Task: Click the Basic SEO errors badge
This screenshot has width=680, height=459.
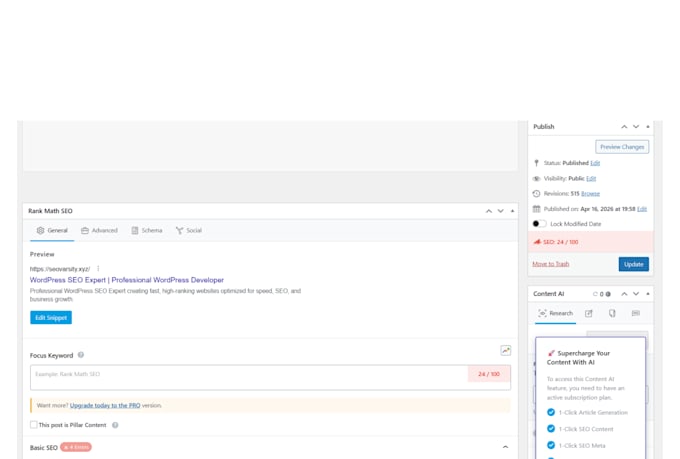Action: pyautogui.click(x=76, y=447)
